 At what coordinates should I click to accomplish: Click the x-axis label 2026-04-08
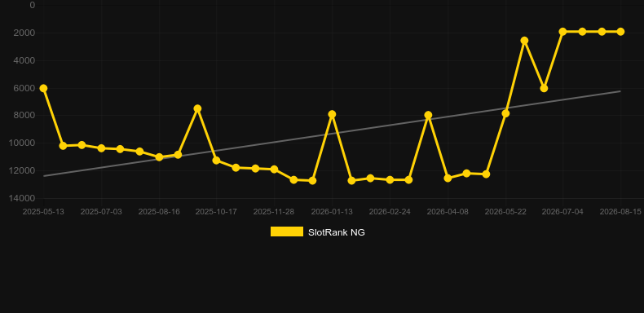click(x=448, y=212)
